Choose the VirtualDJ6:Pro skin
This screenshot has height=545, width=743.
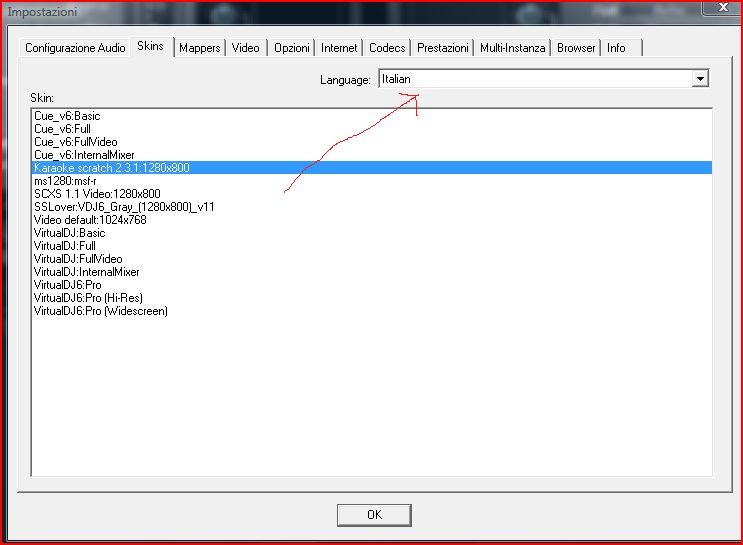372,285
